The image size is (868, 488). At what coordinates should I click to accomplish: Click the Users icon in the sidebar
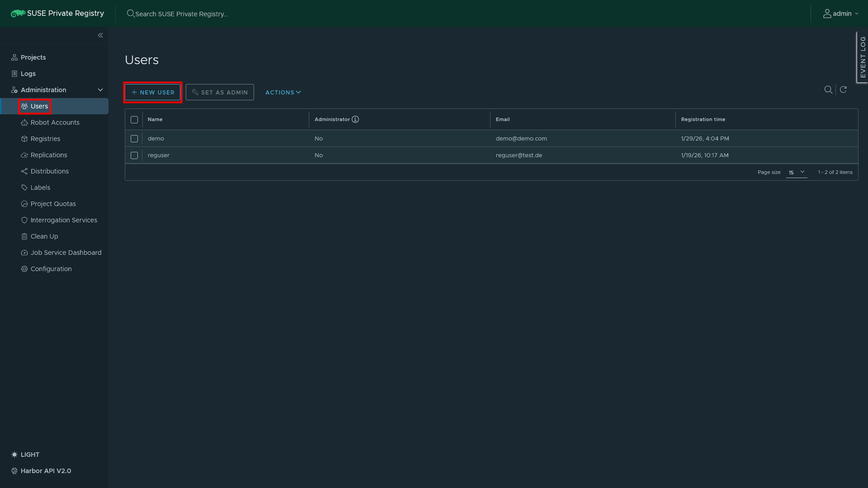(x=24, y=106)
